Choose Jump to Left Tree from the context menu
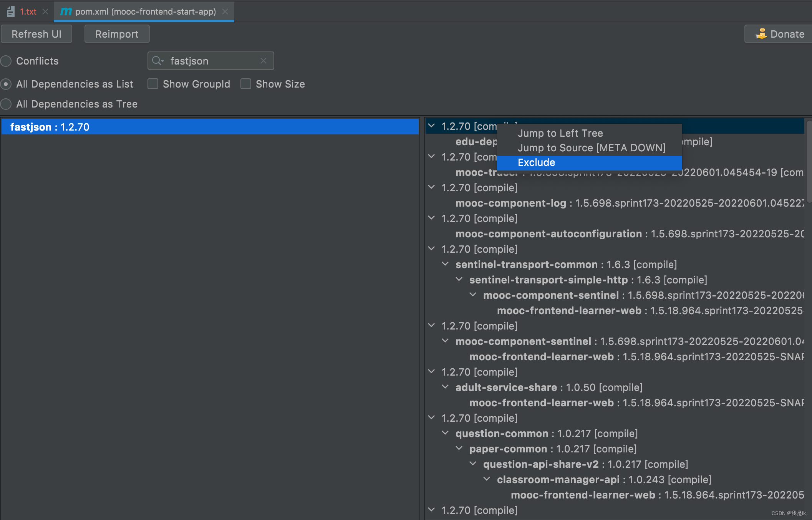 tap(560, 133)
